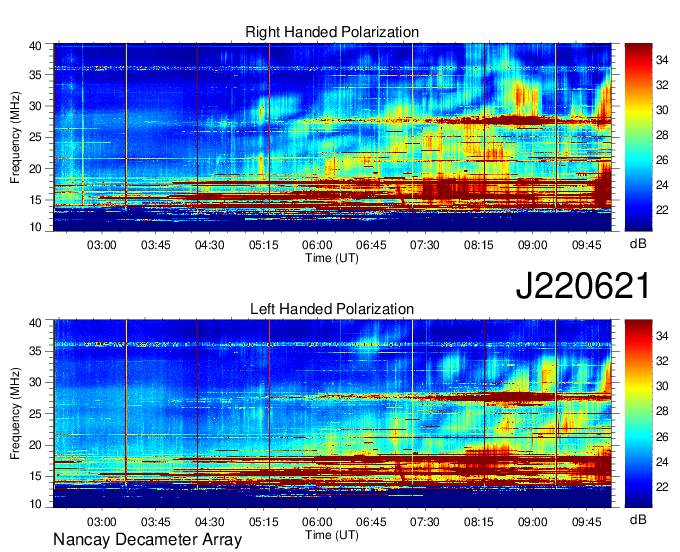Click "05:15" tick of Right Handed plot
This screenshot has width=680, height=552.
point(263,245)
